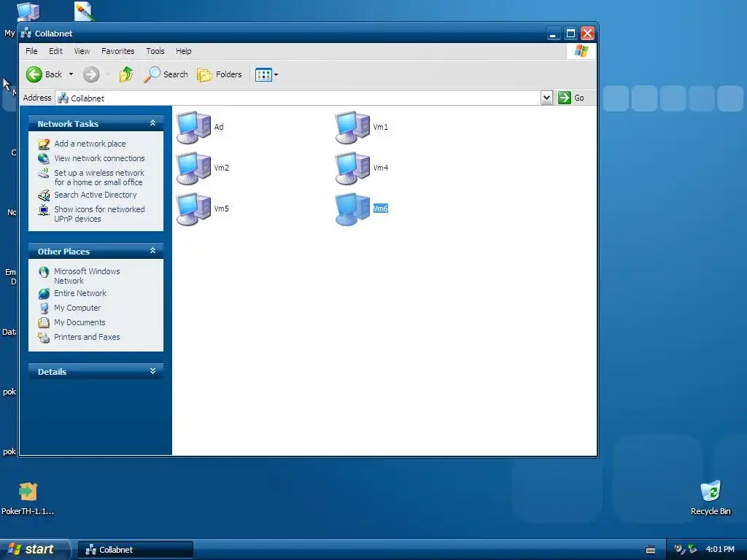Select the Vm2 computer icon
Image resolution: width=747 pixels, height=560 pixels.
[x=193, y=168]
